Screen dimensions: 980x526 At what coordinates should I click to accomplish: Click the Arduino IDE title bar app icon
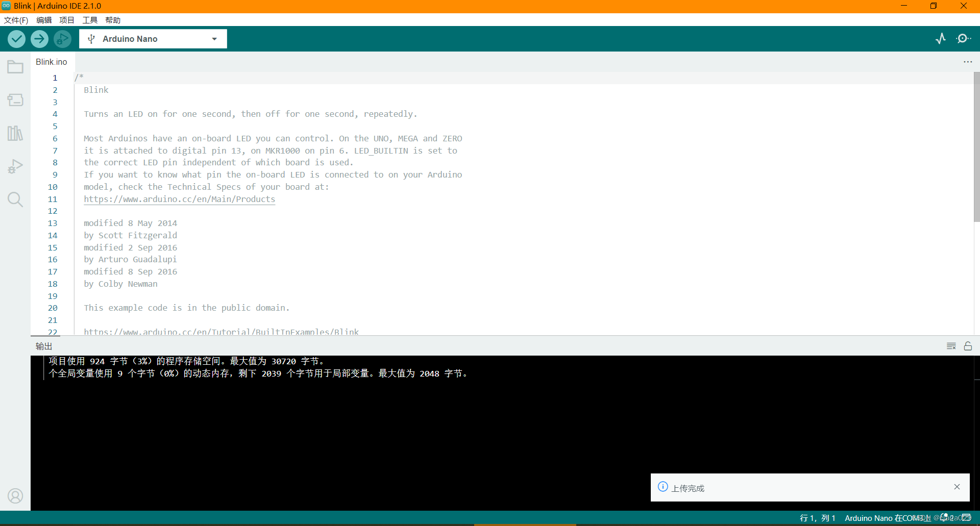point(6,6)
